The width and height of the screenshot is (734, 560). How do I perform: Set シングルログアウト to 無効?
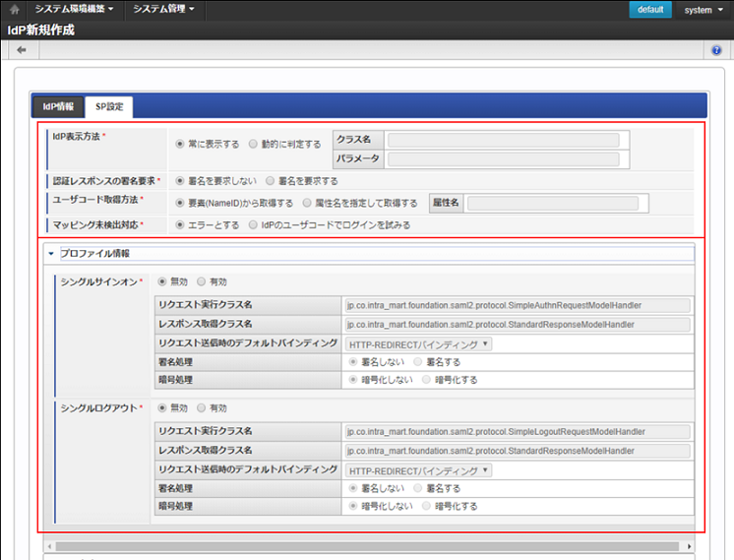tap(162, 407)
